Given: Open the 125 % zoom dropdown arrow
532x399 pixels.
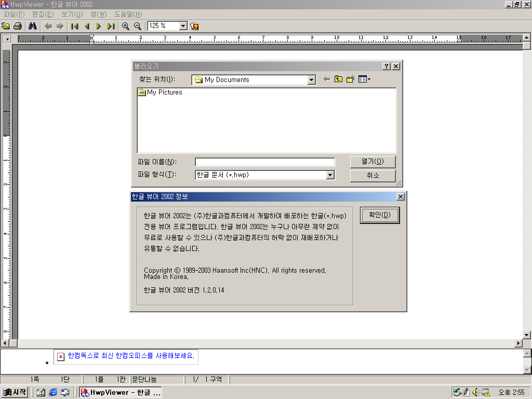Looking at the screenshot, I should tap(183, 26).
